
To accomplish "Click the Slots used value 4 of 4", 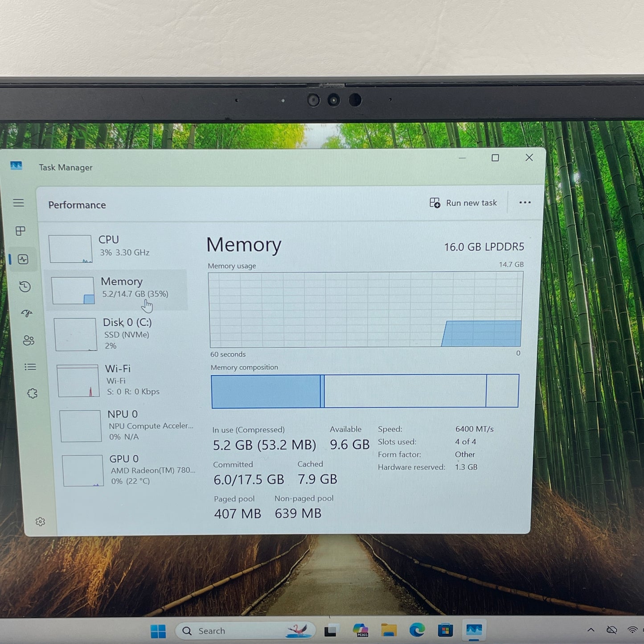I will (x=465, y=442).
